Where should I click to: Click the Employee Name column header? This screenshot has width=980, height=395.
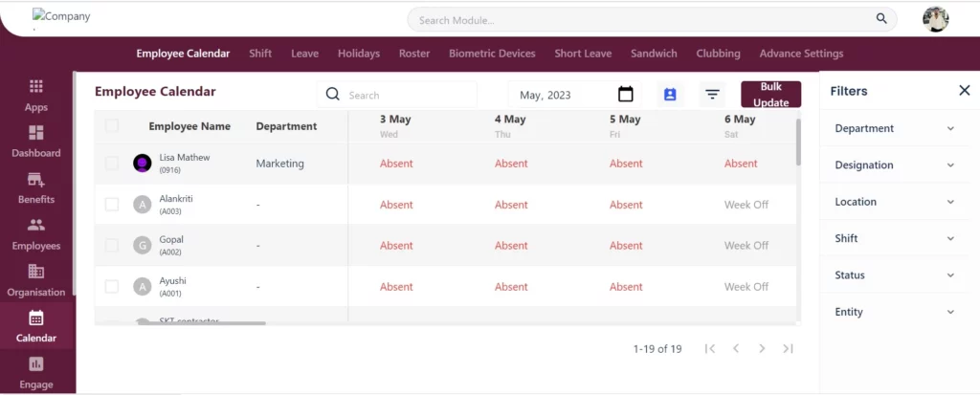(x=189, y=126)
